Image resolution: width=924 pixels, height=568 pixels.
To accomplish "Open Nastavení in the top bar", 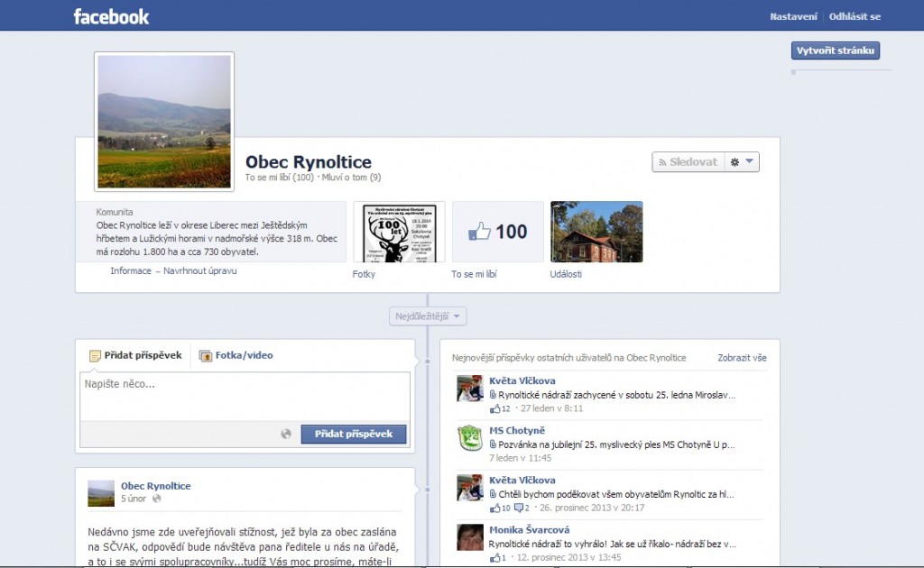I will pos(793,16).
